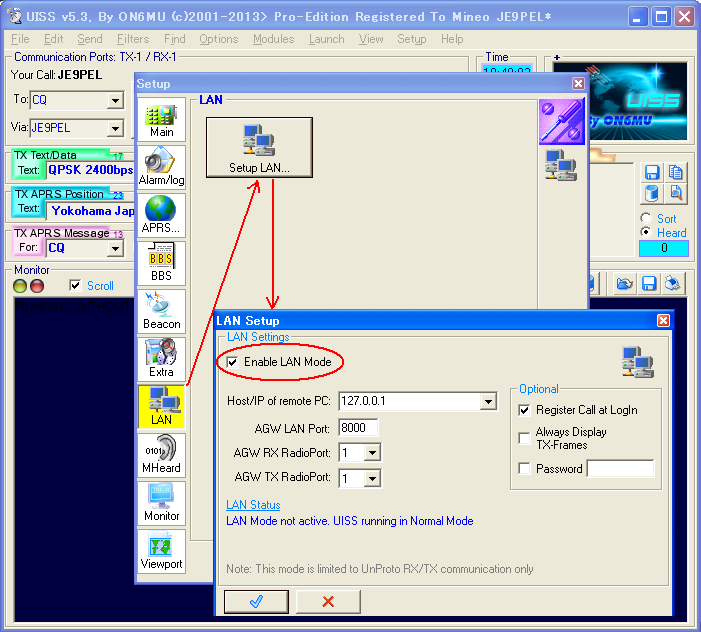Select the Sort radio button
The image size is (701, 632).
[x=646, y=218]
